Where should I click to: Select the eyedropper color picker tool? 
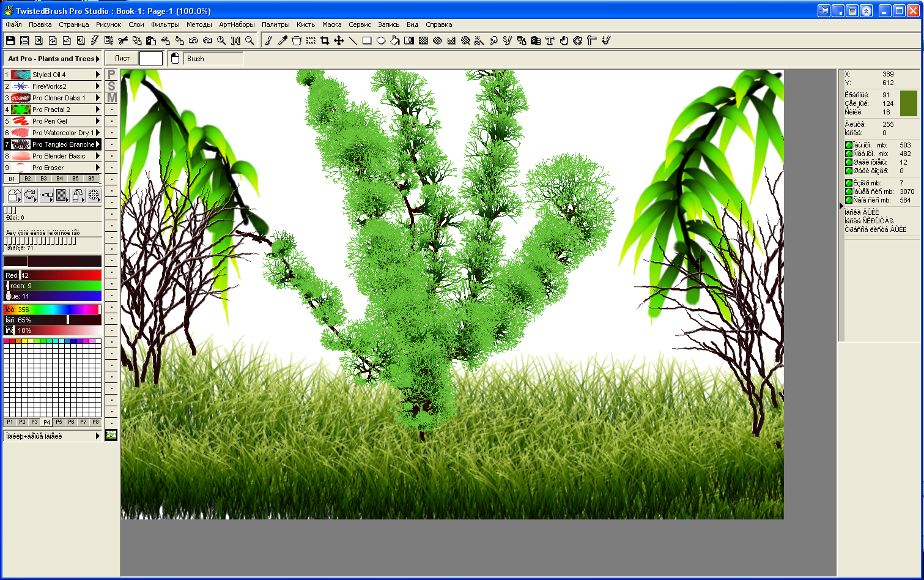(x=282, y=40)
